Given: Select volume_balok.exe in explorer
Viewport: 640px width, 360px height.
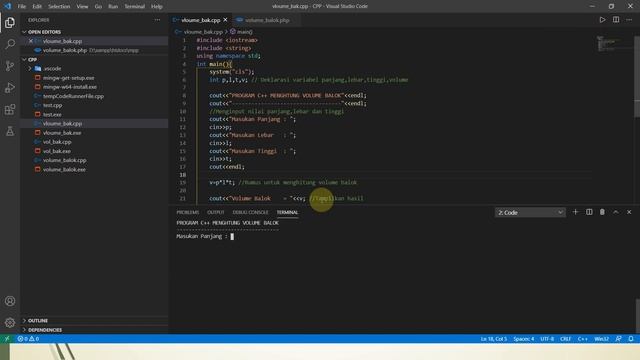Looking at the screenshot, I should [64, 169].
